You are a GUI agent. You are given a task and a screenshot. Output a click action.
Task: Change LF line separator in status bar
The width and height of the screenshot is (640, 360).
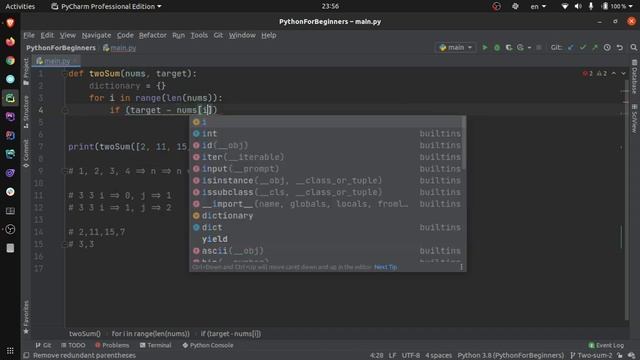click(392, 356)
